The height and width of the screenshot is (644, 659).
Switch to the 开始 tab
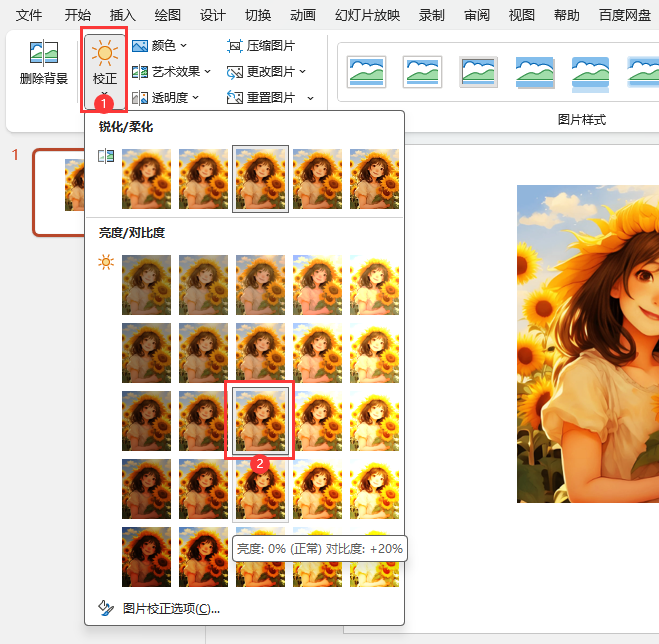[x=78, y=16]
